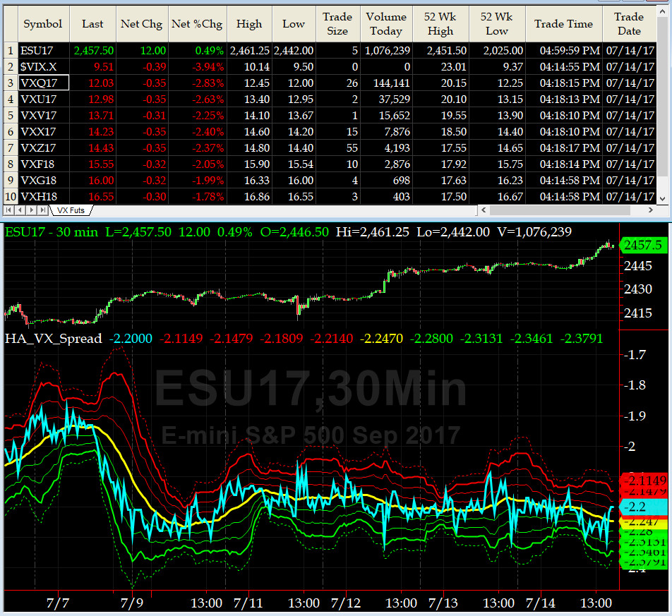Click ESU17 last price 2,457.50 cell
Viewport: 672px width, 616px height.
click(x=93, y=51)
